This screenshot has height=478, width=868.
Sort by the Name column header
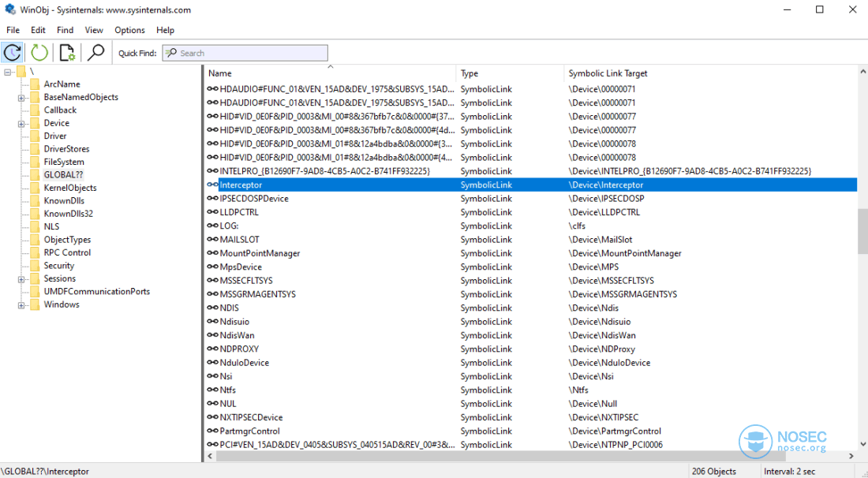tap(331, 73)
